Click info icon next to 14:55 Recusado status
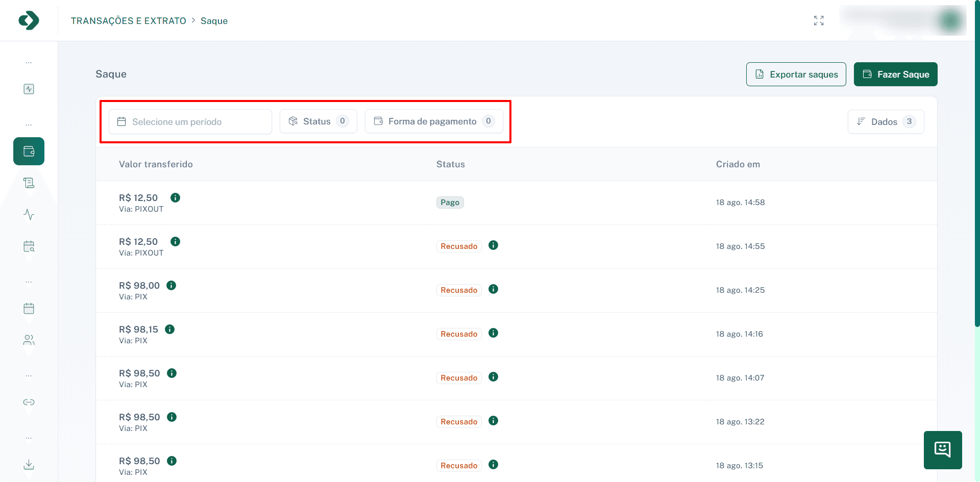The height and width of the screenshot is (482, 980). point(493,245)
